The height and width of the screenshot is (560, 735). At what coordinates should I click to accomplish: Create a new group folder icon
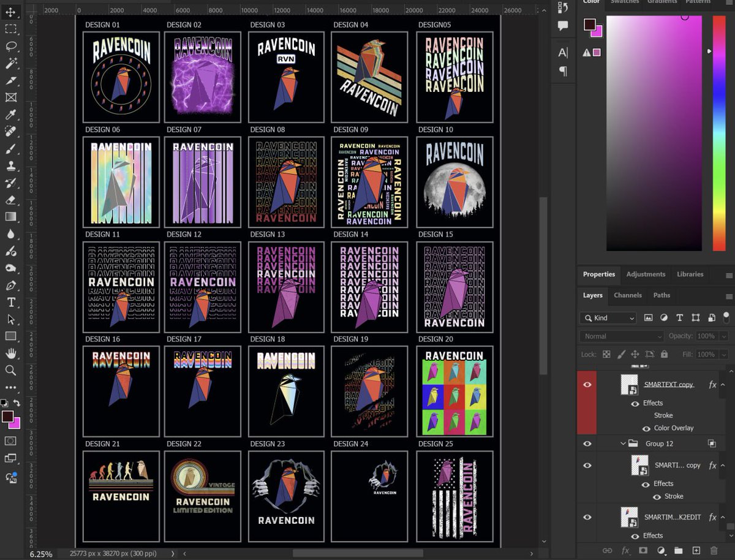click(x=678, y=551)
